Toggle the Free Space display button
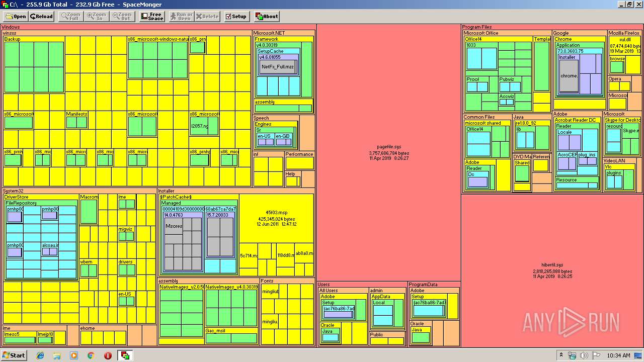The width and height of the screenshot is (644, 362). 152,16
